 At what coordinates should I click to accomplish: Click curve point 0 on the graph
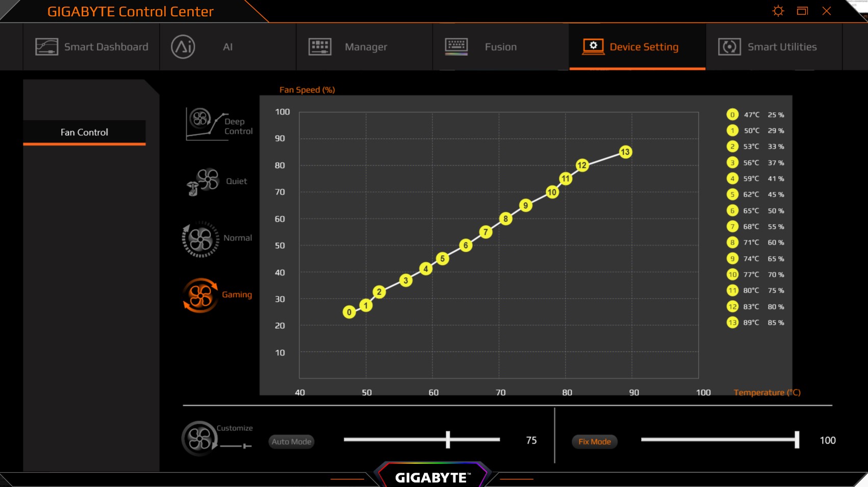(349, 312)
